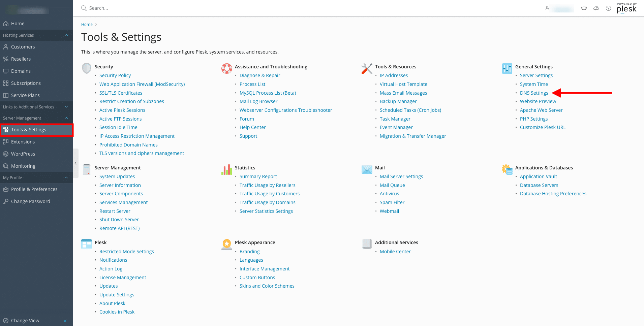Collapse the My Profile sidebar section
The width and height of the screenshot is (644, 326).
[66, 177]
